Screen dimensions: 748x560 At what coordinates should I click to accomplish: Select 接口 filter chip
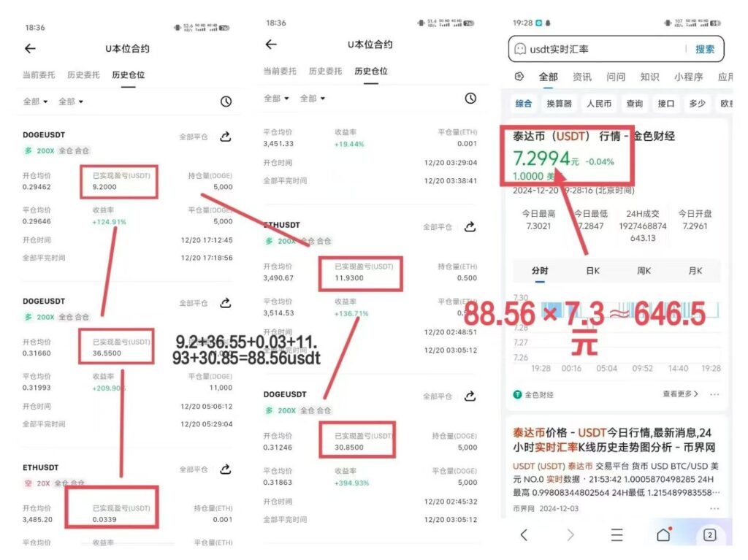tap(666, 104)
